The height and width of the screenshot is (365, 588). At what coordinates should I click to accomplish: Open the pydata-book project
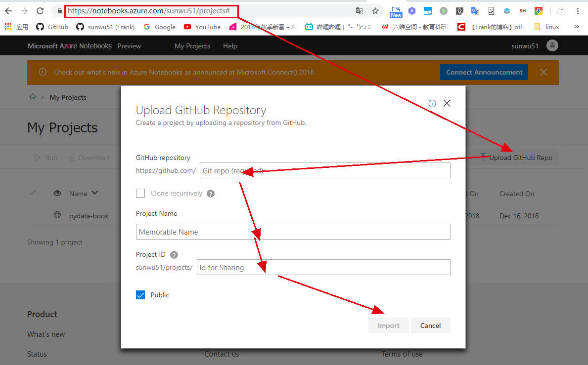[89, 216]
